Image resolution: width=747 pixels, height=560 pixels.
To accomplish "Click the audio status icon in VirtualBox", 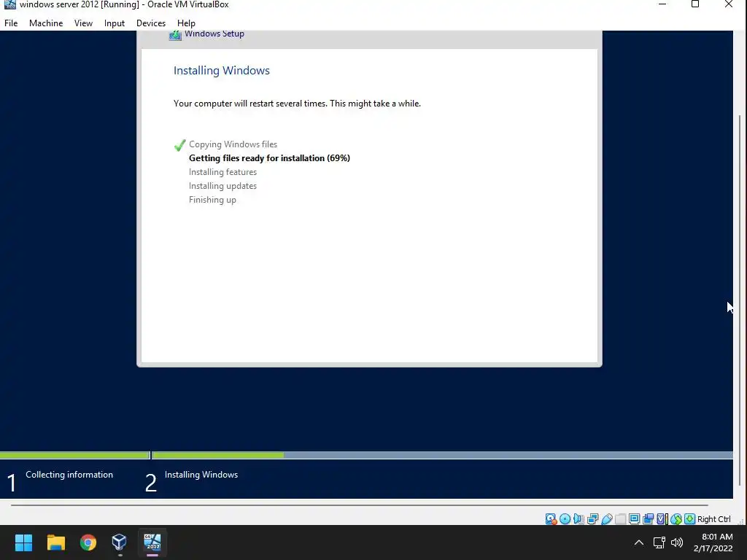I will click(x=578, y=519).
